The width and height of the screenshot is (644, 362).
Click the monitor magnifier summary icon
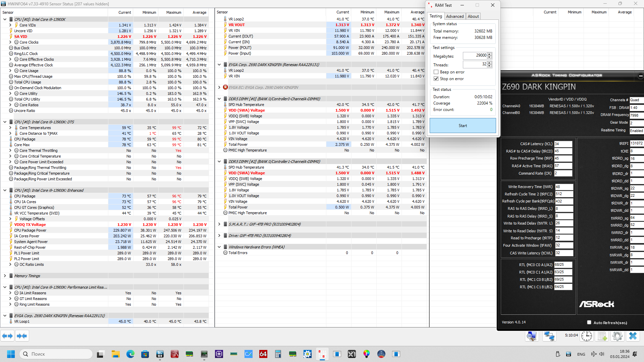tap(532, 336)
